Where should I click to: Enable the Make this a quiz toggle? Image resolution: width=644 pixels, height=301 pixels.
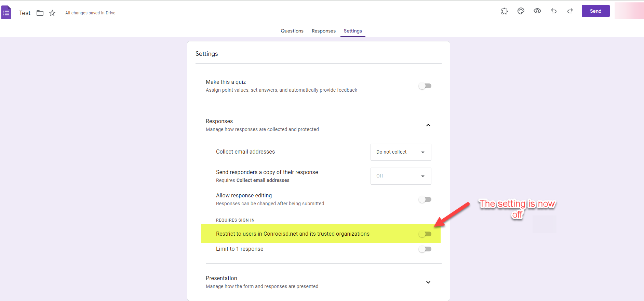pyautogui.click(x=425, y=86)
